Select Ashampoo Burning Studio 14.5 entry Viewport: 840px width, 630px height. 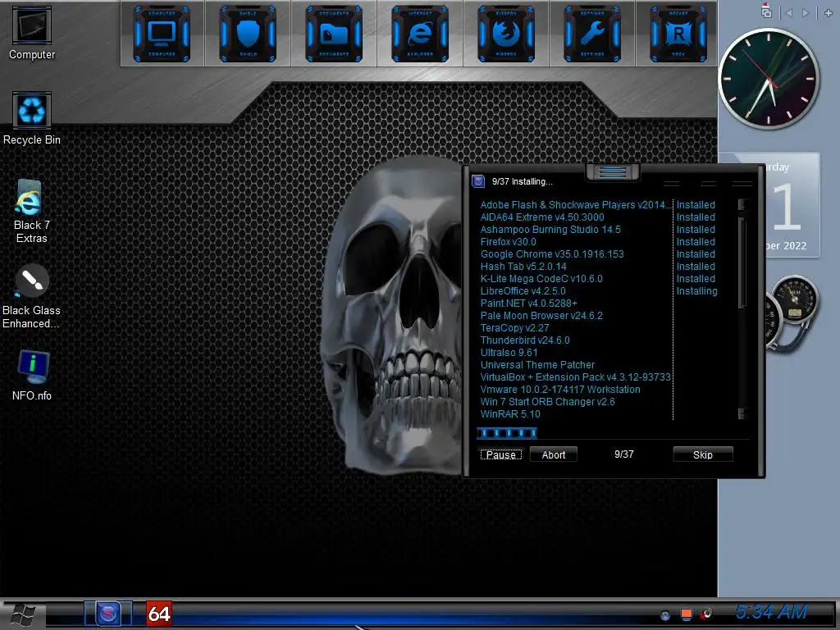coord(550,230)
